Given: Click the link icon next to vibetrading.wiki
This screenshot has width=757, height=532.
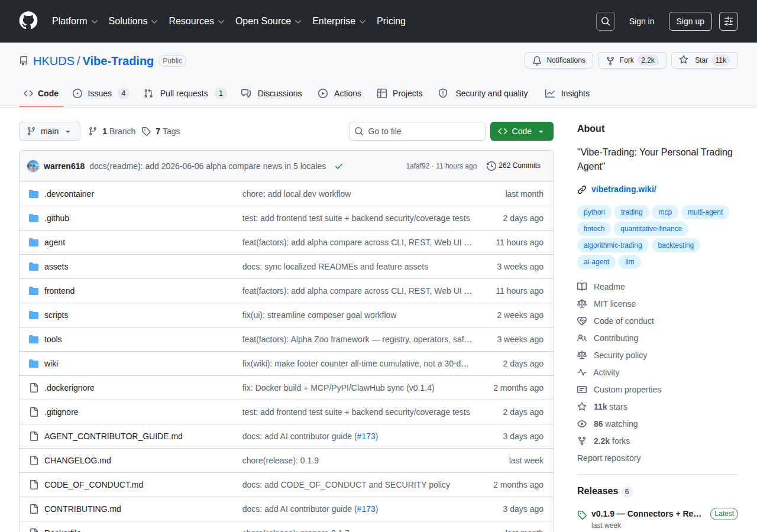Looking at the screenshot, I should 582,190.
